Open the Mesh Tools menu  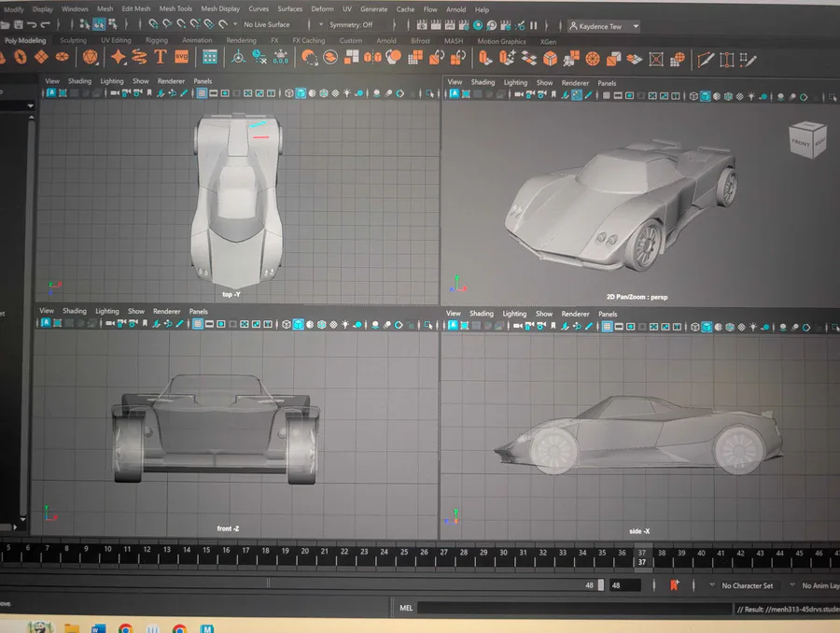pos(177,9)
